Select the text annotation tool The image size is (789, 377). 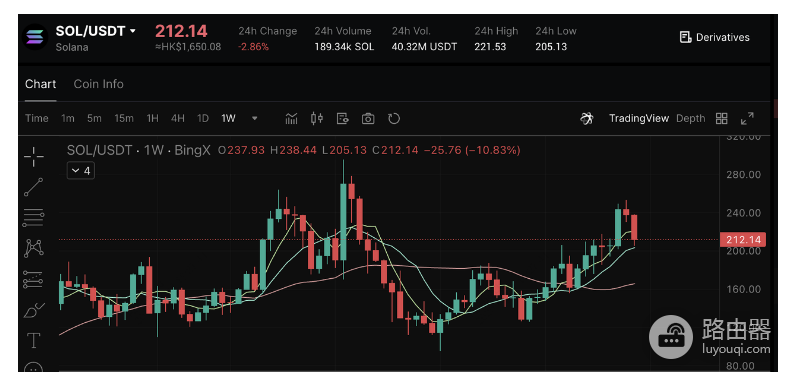(x=34, y=341)
